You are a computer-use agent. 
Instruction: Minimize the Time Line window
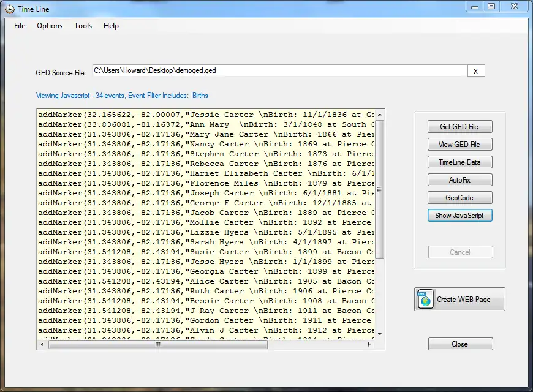[x=475, y=7]
